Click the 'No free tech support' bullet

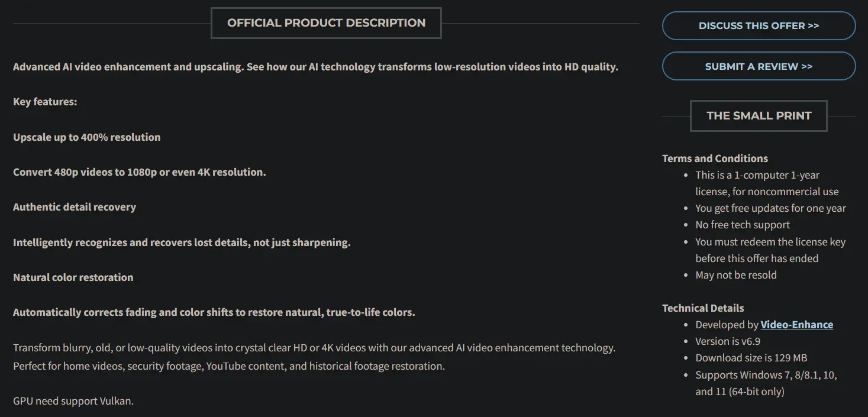coord(743,225)
